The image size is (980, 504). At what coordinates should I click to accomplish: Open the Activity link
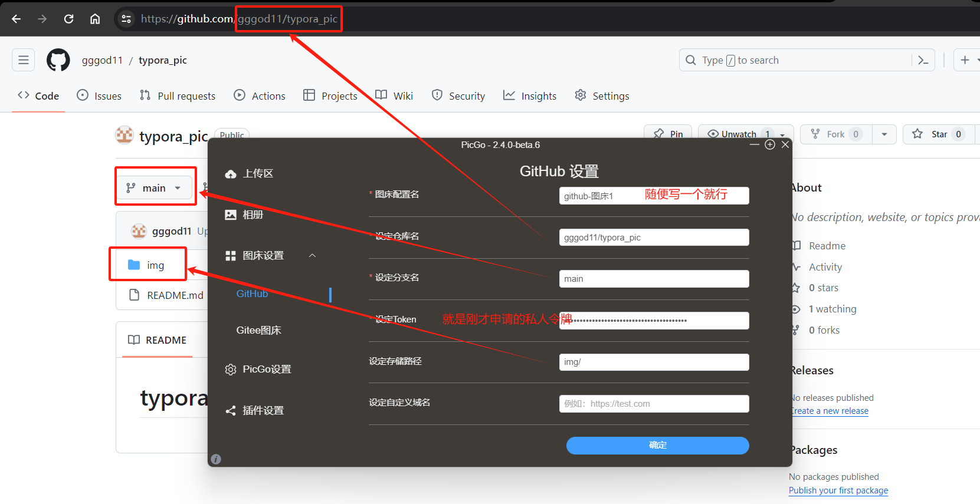pos(825,267)
